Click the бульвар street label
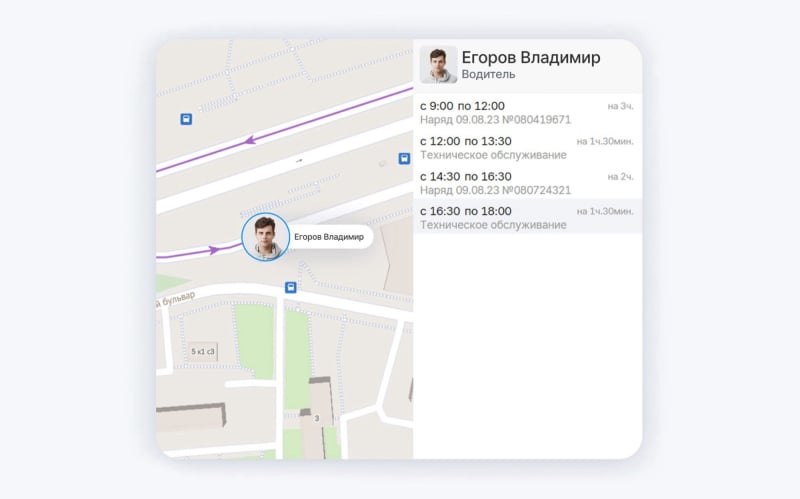 point(178,300)
